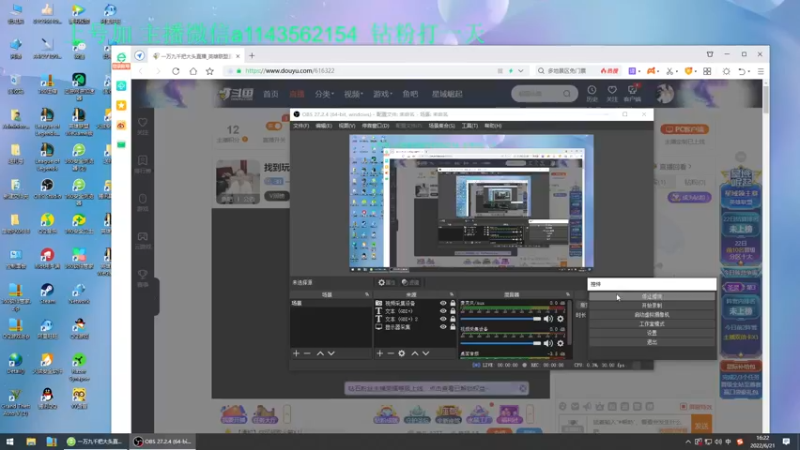Open browser screenshot scissors dropdown
Screen dimensions: 800x450
click(677, 71)
